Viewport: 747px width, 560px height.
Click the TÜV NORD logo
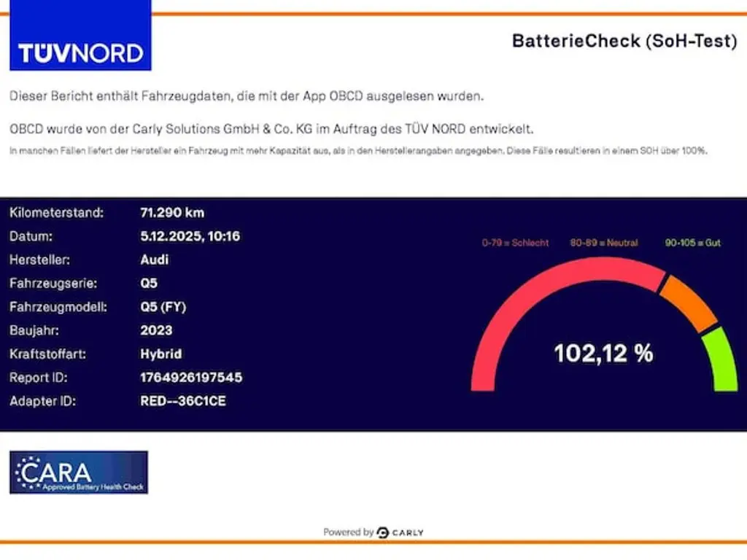tap(80, 36)
